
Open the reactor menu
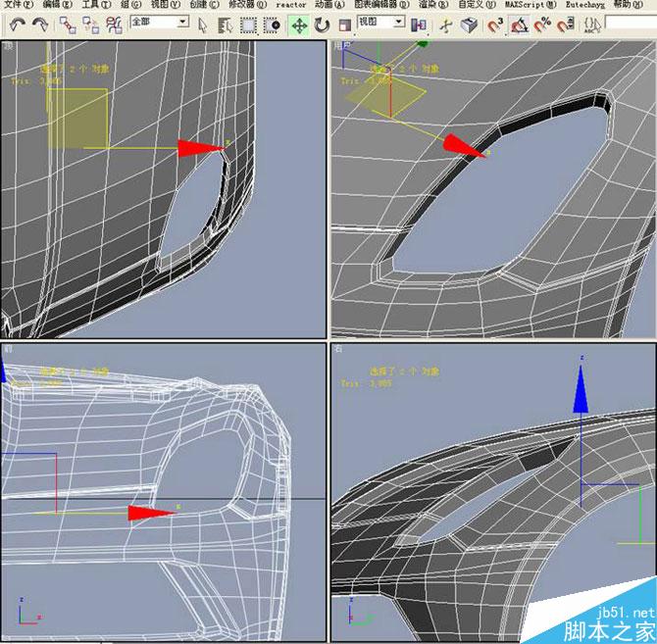pyautogui.click(x=291, y=5)
